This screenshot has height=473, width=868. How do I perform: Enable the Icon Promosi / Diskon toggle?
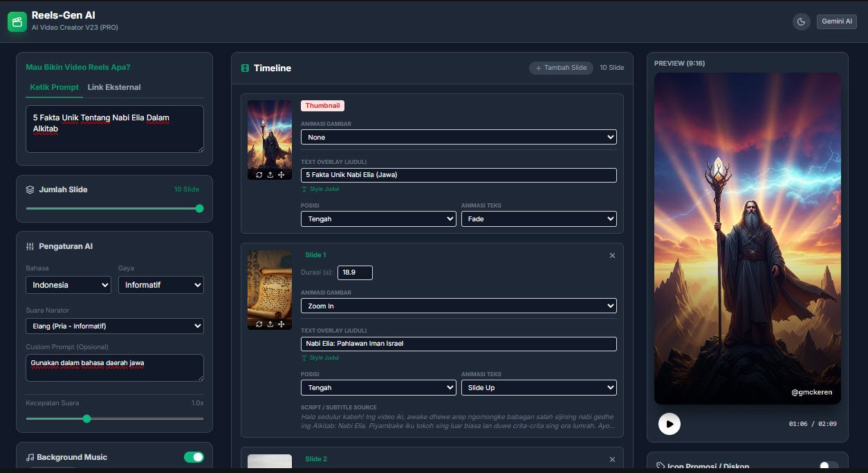coord(829,467)
